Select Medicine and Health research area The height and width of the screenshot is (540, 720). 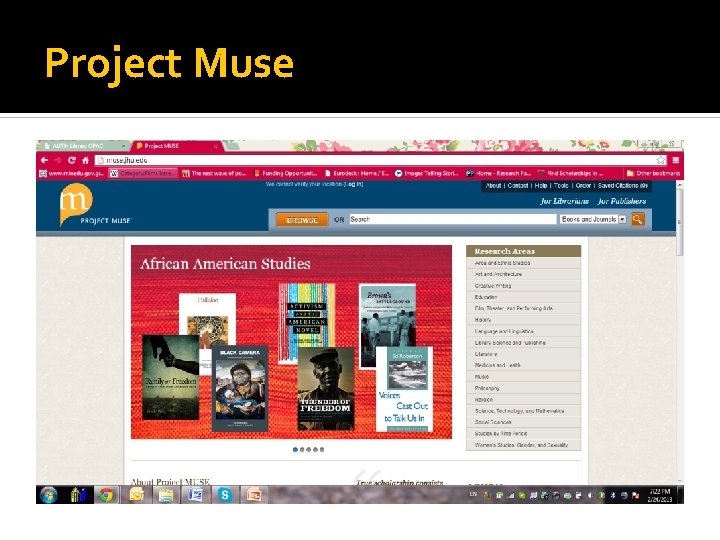tap(523, 365)
